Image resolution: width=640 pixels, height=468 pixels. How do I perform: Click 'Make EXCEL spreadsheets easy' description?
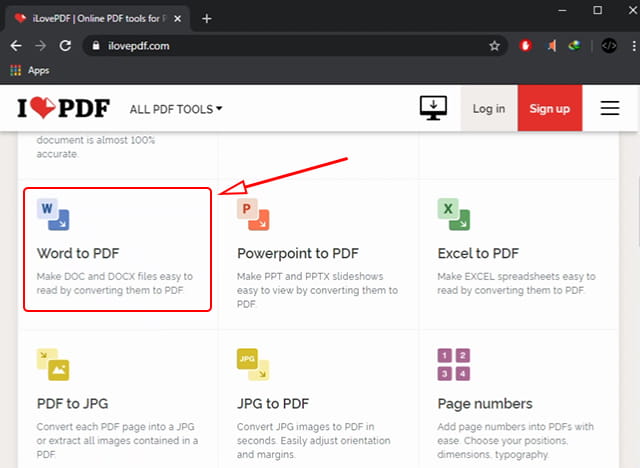click(516, 283)
